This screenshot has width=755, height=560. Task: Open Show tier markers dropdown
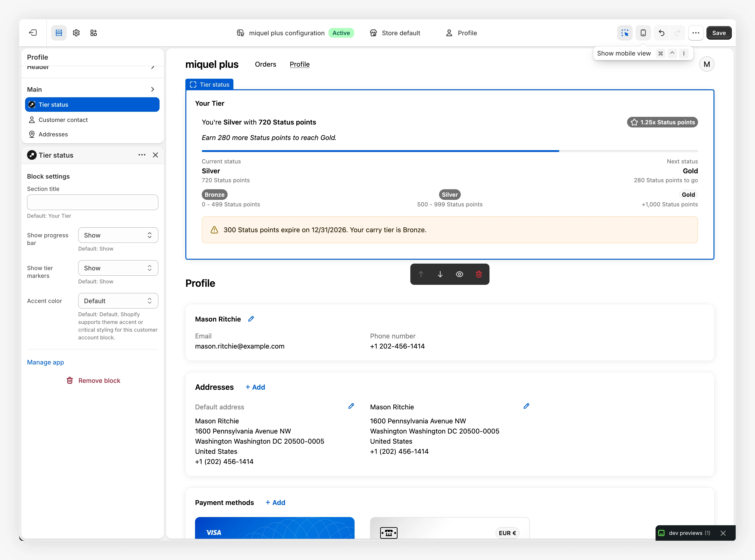tap(118, 268)
